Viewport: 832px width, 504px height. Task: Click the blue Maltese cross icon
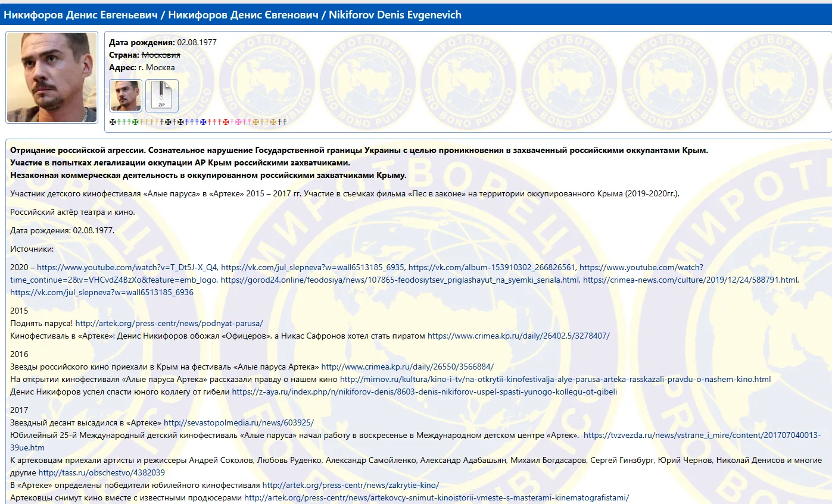point(203,122)
